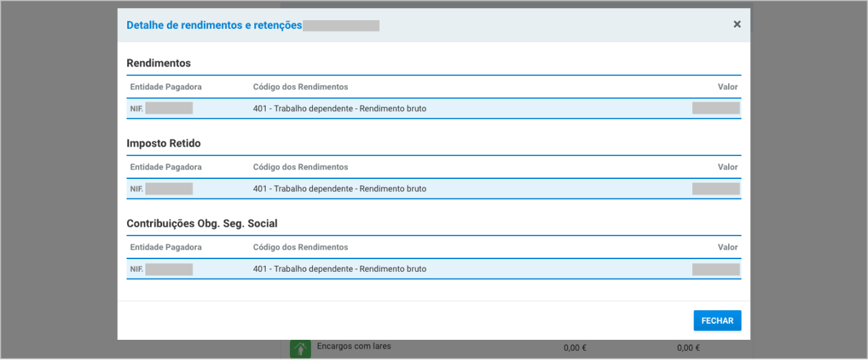
Task: Click the NIF cell in Rendimentos row
Action: point(161,108)
